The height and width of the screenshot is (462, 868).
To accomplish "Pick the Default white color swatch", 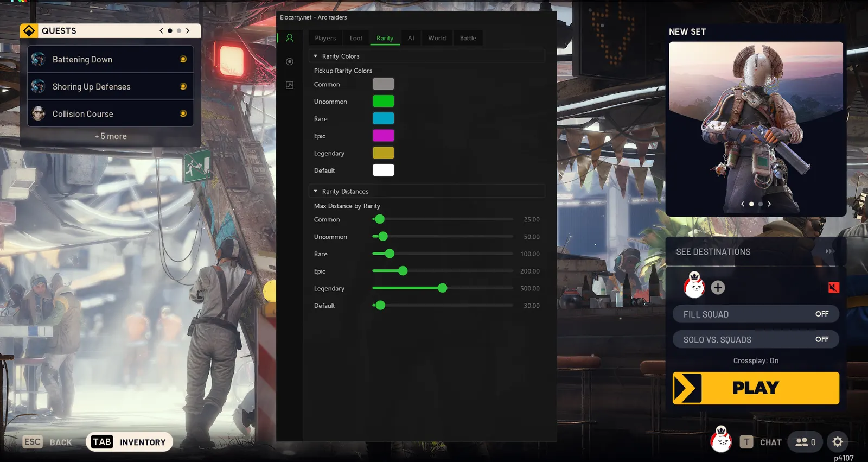I will point(383,170).
